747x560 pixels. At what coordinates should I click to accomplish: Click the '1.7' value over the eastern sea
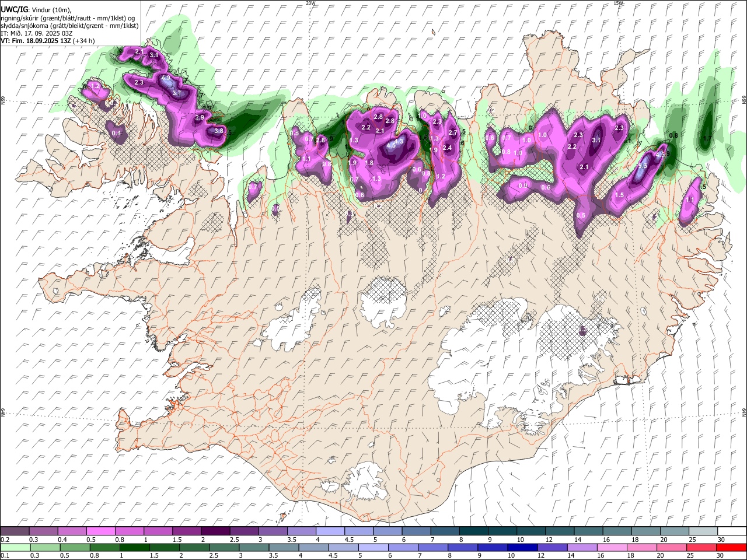(x=707, y=139)
